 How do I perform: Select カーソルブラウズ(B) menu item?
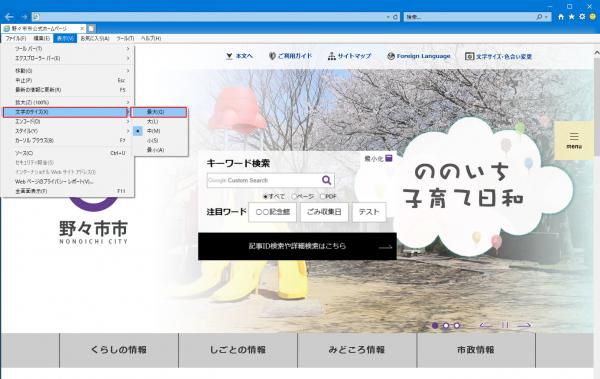point(68,140)
